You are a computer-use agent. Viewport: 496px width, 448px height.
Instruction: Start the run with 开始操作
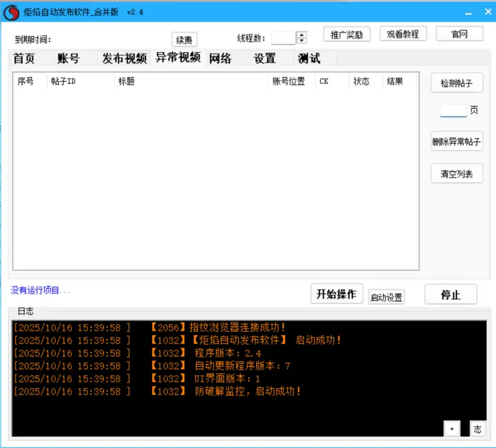click(336, 294)
